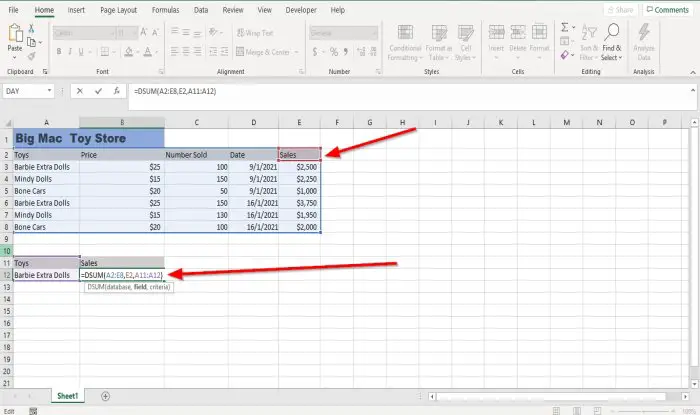Decrease font size with the small A icon
This screenshot has width=700, height=415.
click(x=155, y=33)
